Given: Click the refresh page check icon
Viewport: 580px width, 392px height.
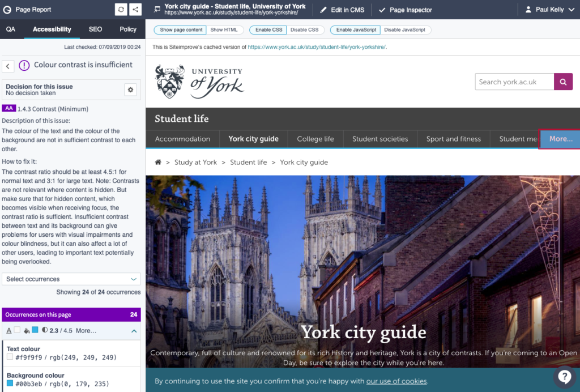Looking at the screenshot, I should pos(121,10).
